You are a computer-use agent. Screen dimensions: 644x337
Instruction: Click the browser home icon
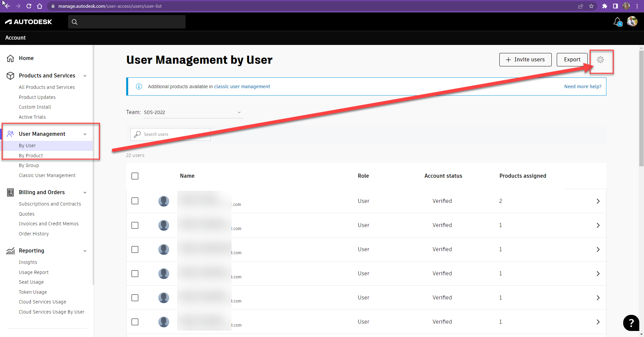click(40, 6)
